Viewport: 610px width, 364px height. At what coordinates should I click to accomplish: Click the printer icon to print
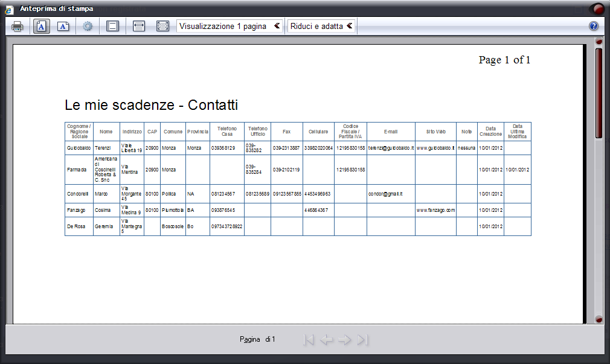[18, 27]
